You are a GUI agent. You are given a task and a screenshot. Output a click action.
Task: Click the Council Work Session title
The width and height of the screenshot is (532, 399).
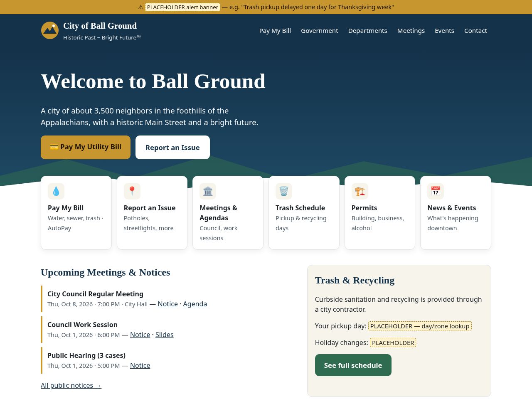tap(82, 325)
